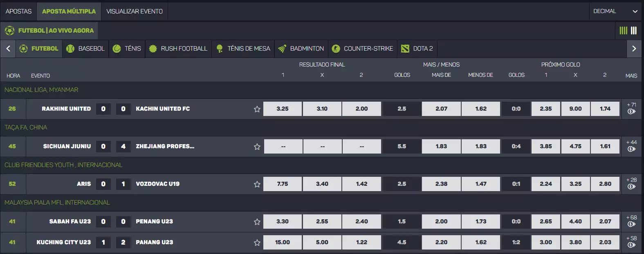Switch to four-column layout view icon
The width and height of the screenshot is (644, 254).
pos(623,31)
